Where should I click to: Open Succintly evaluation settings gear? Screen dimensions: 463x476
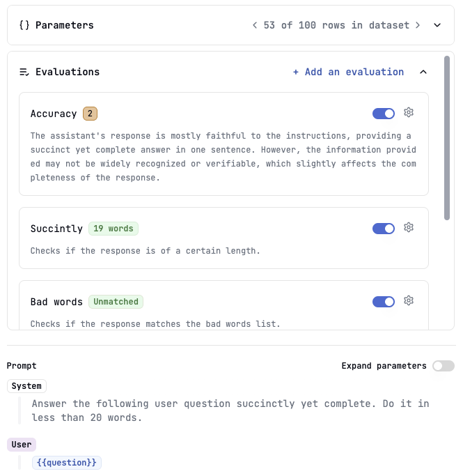pyautogui.click(x=409, y=227)
